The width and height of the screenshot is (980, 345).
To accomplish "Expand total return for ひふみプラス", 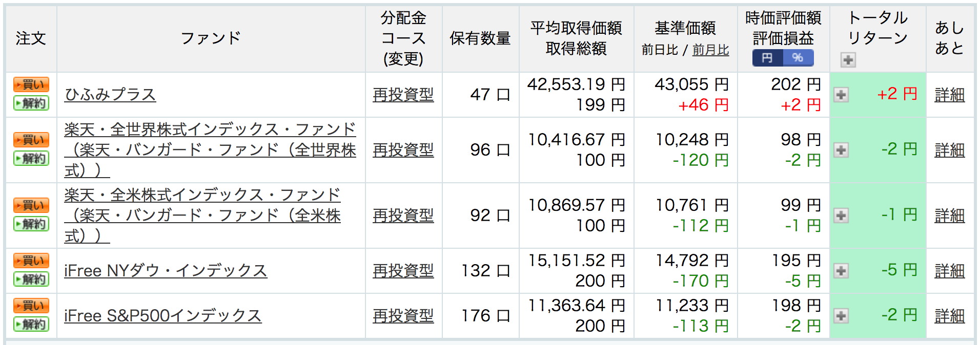I will (841, 95).
